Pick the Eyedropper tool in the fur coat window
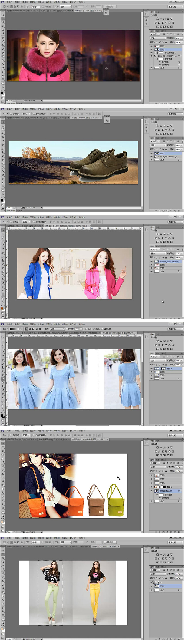The image size is (184, 644). (3, 34)
